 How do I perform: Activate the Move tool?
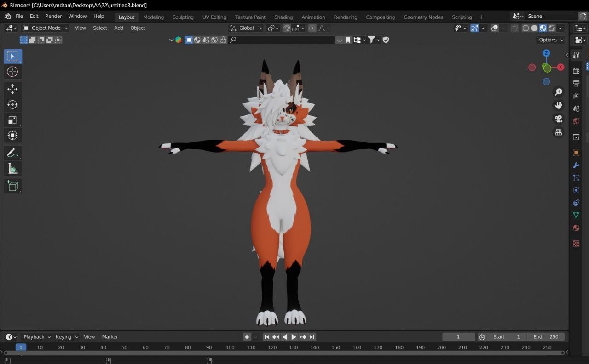tap(13, 89)
